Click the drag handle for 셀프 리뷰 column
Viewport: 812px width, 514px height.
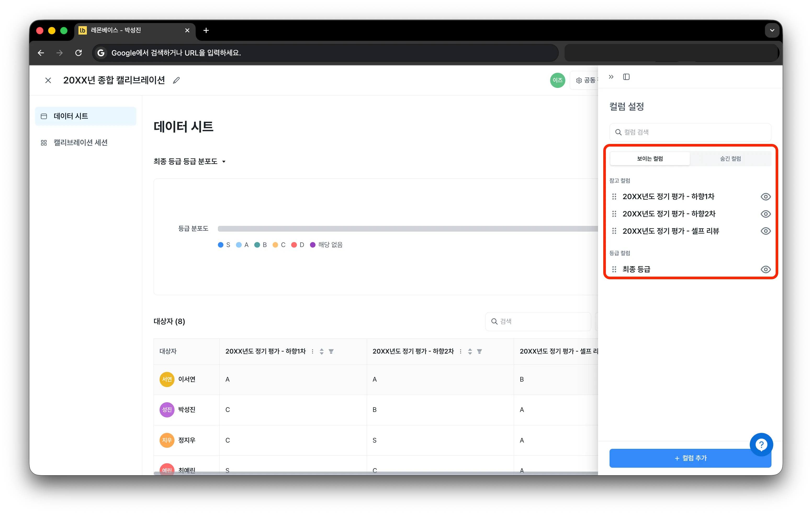pos(614,231)
